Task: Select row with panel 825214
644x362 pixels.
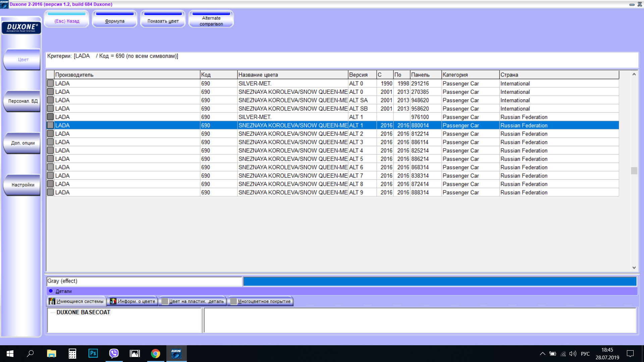Action: pos(333,150)
